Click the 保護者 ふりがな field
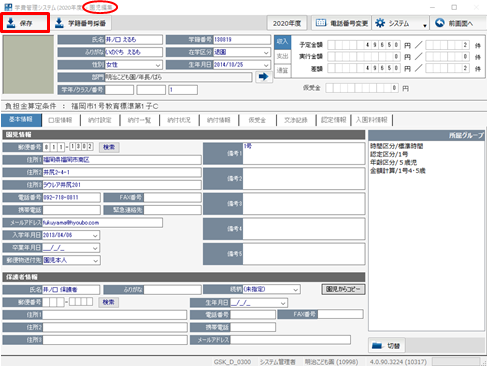 coord(172,290)
